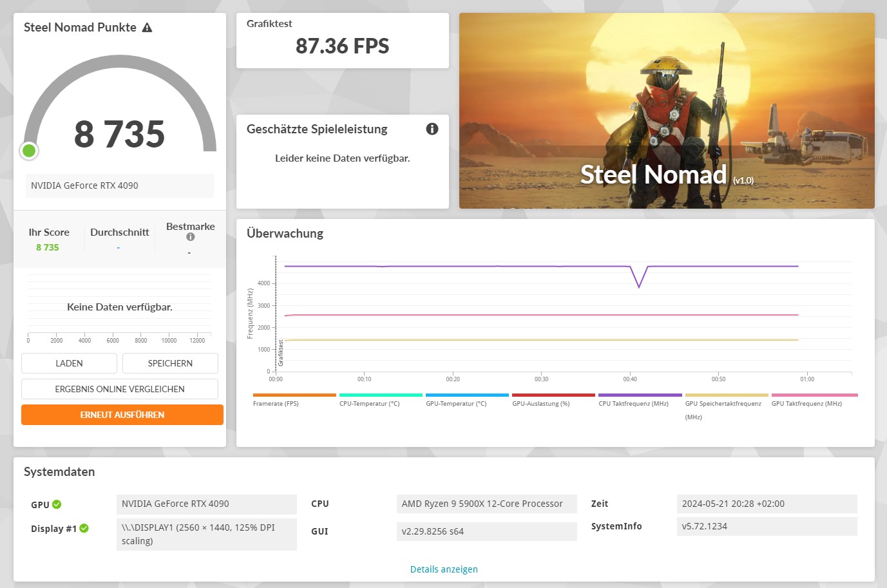Expand Details anzeigen in Systemdaten

pos(444,569)
